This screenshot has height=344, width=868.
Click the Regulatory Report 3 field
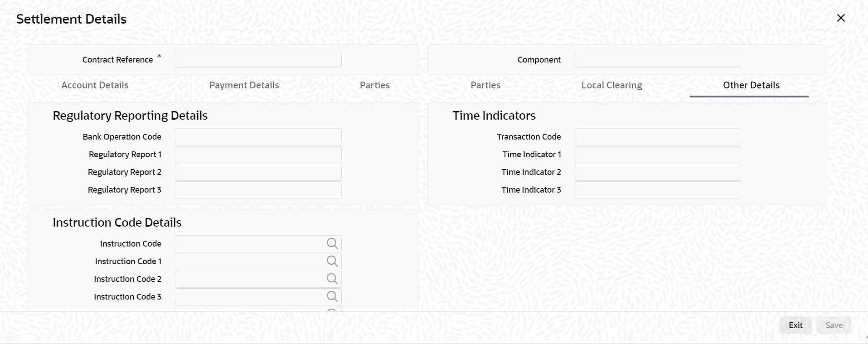click(x=258, y=190)
